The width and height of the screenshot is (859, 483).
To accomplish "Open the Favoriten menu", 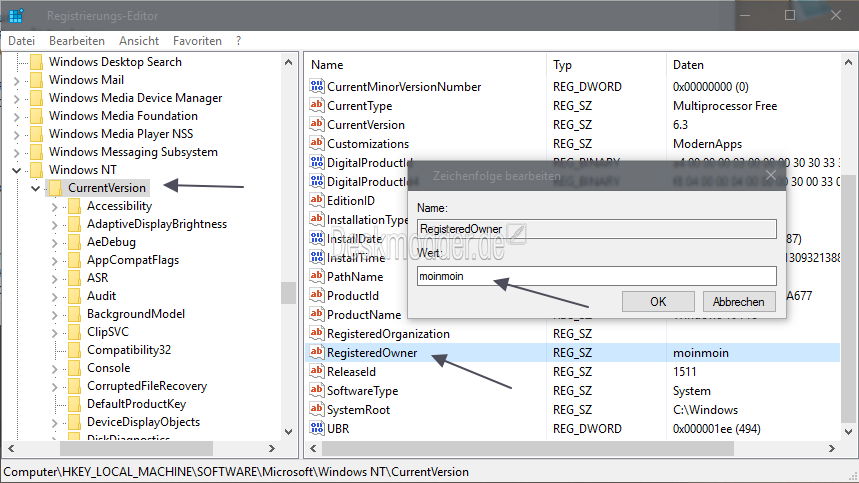I will point(197,41).
